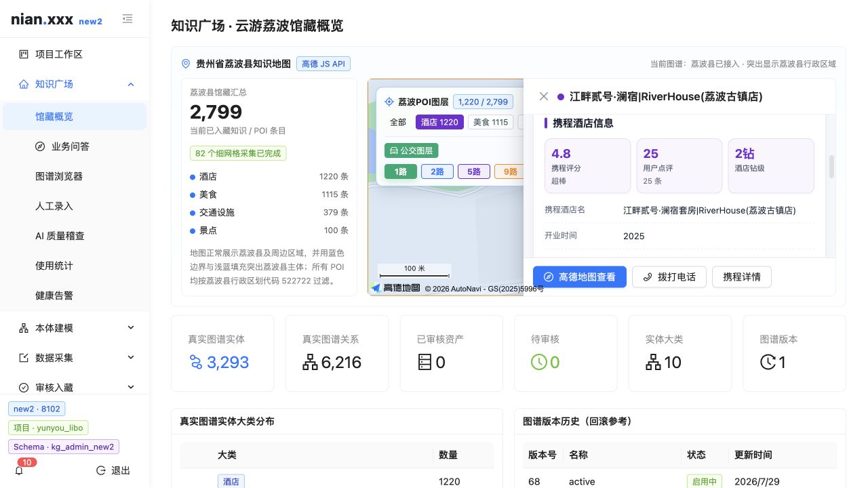Click the Schema · kg_admin_new2 tag

(64, 447)
